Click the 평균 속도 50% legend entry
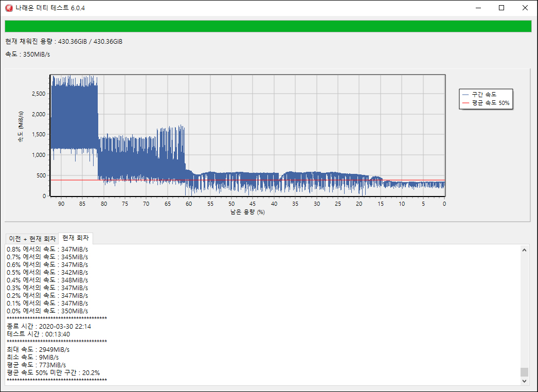Screen dimensions: 538x392 pos(486,103)
